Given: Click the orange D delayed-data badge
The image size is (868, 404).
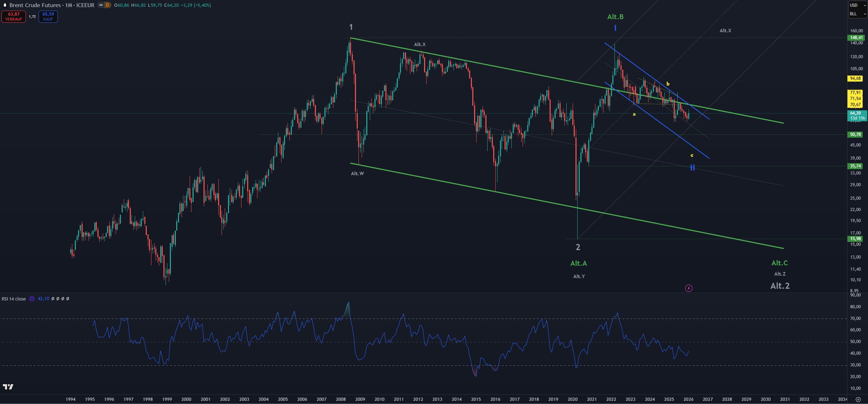Looking at the screenshot, I should (x=107, y=5).
